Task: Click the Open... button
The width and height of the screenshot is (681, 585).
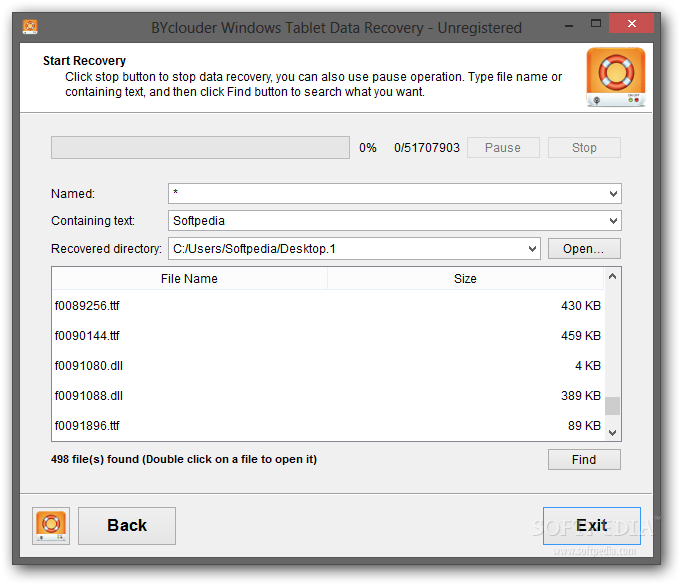Action: [x=584, y=248]
